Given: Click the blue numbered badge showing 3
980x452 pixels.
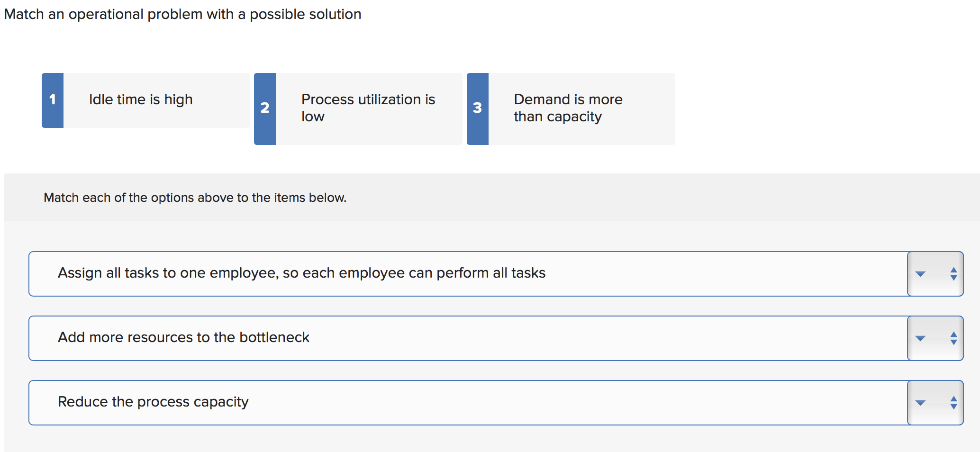Looking at the screenshot, I should [x=477, y=108].
